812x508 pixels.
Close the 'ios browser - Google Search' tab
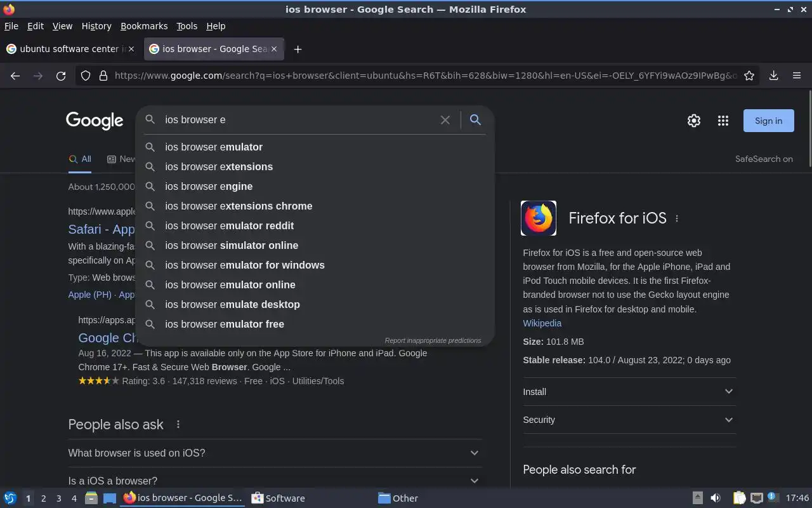[274, 49]
